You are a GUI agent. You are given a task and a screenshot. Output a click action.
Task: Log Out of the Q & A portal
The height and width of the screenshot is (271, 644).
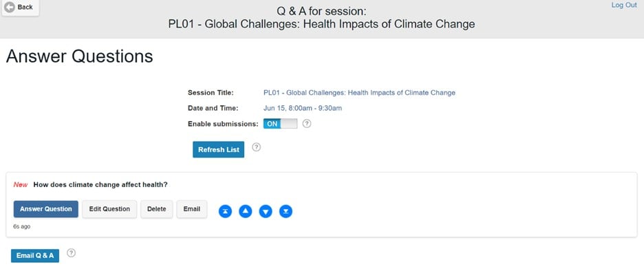624,6
